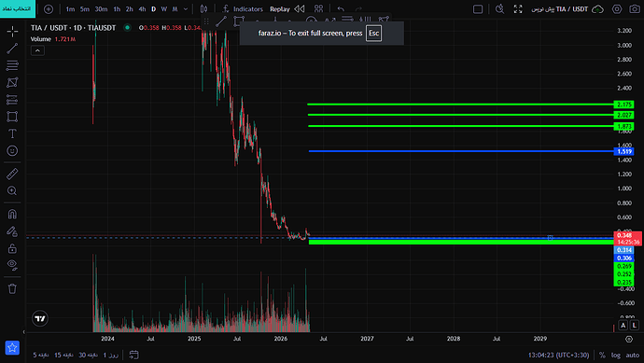This screenshot has width=644, height=363.
Task: Switch to the 1h timeframe
Action: click(x=117, y=9)
